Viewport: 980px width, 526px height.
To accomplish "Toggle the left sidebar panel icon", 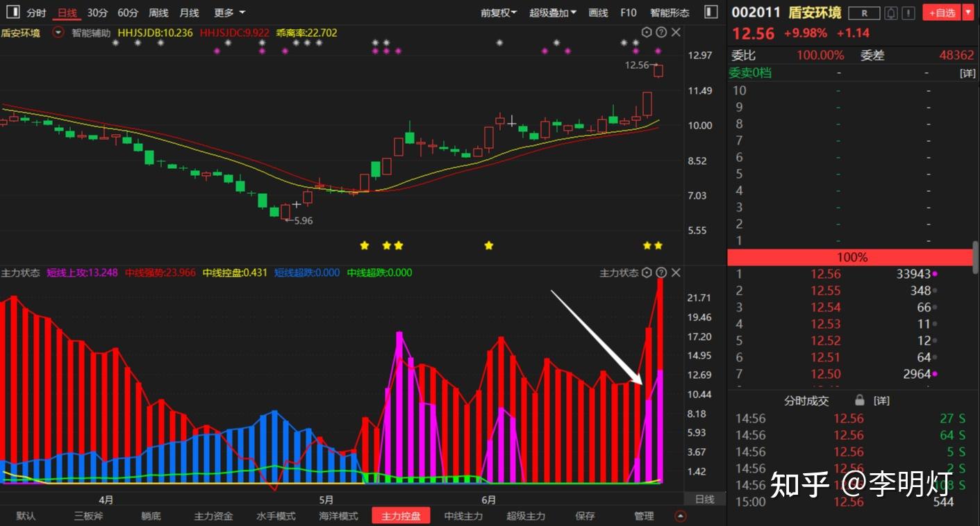I will 13,13.
